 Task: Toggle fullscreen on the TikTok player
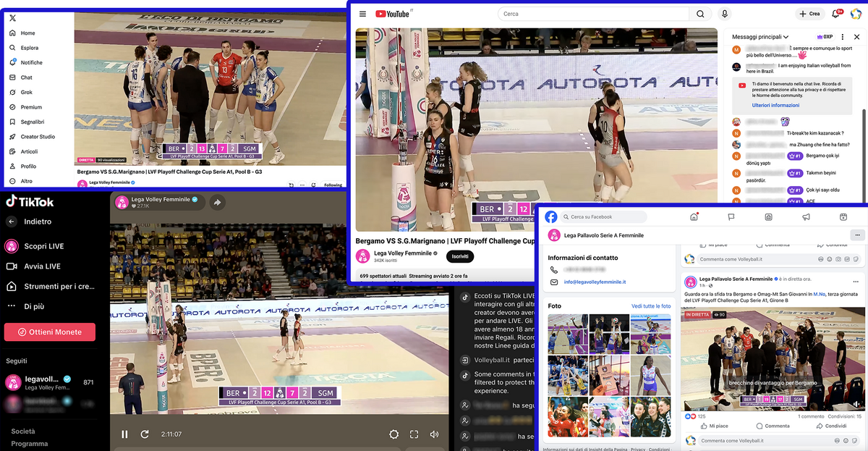(x=414, y=434)
